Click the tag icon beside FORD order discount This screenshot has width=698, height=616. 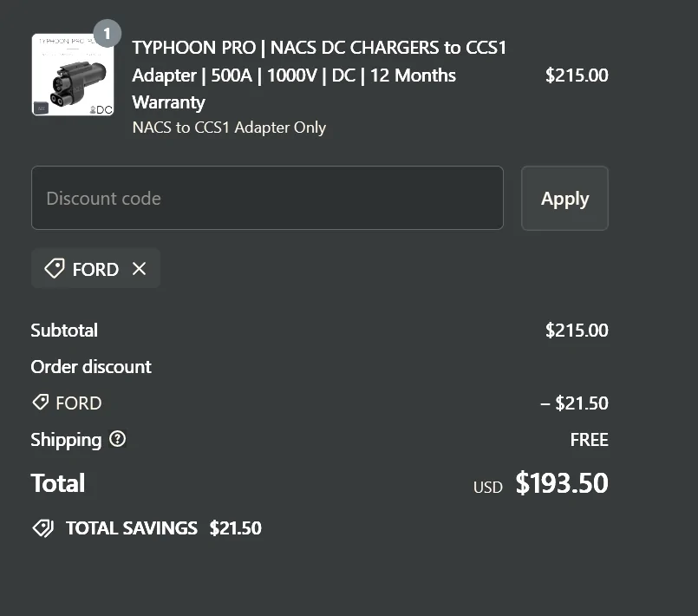41,403
